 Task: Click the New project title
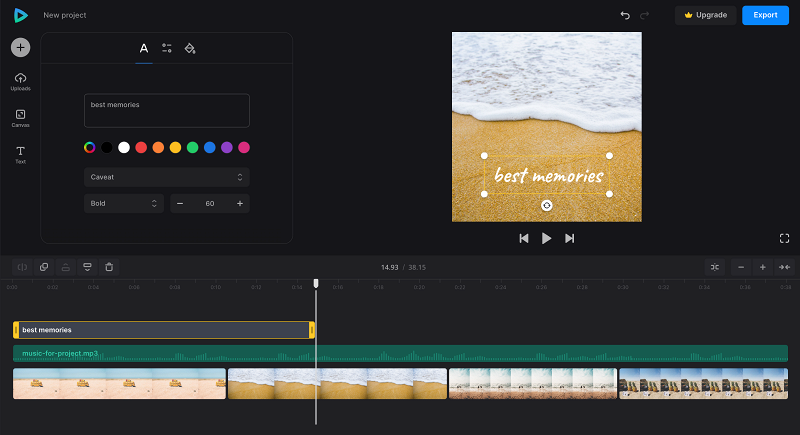point(65,15)
